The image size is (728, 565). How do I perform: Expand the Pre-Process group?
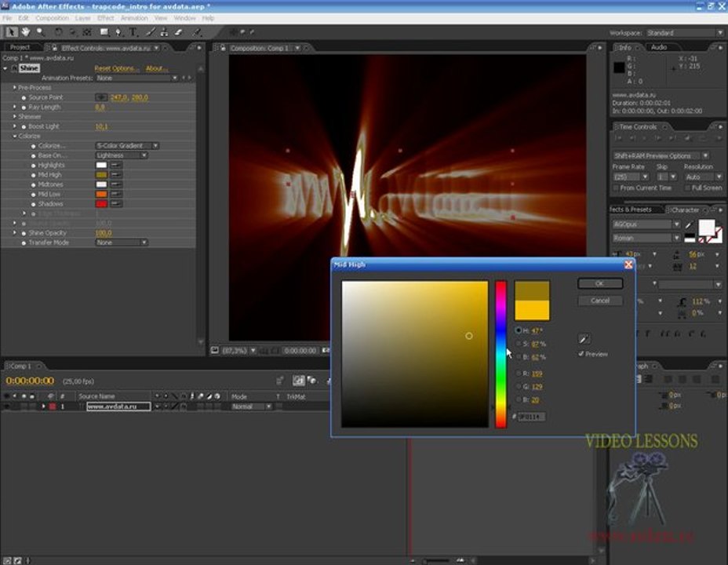[14, 87]
